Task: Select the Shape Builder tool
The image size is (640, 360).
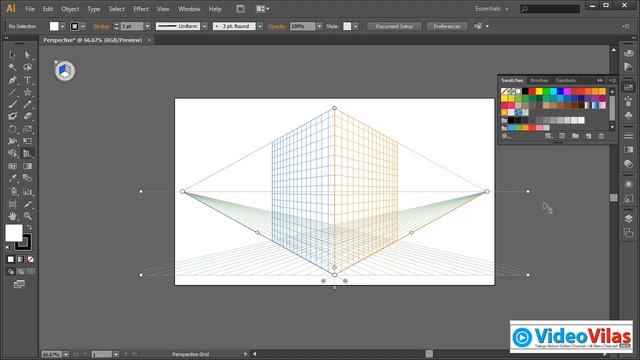Action: (x=12, y=153)
